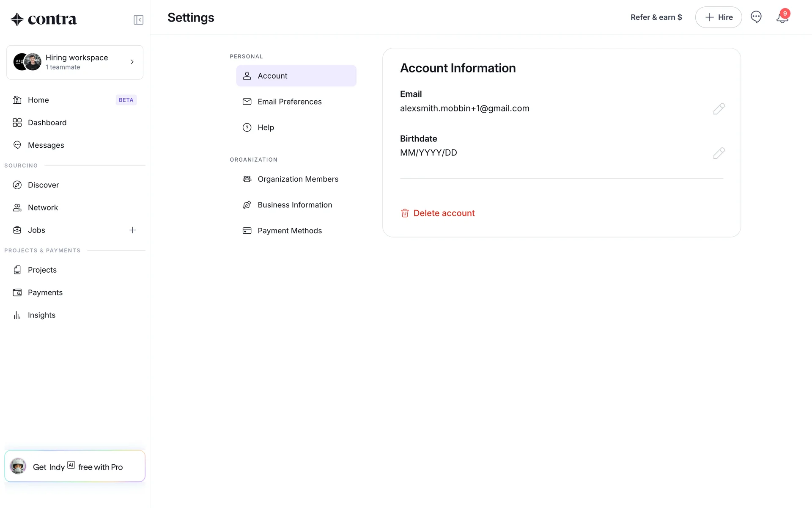Open the chat bubble icon in header

tap(756, 17)
